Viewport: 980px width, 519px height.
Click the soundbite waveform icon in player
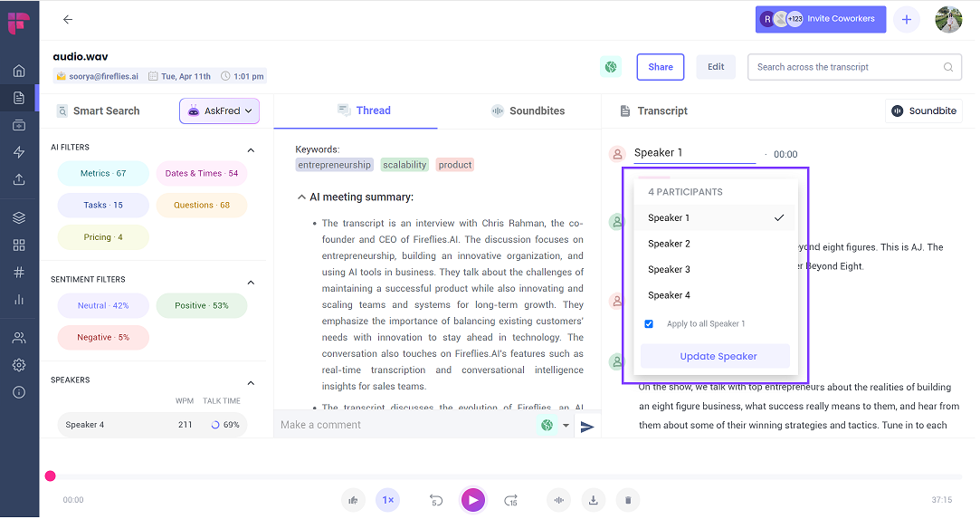[558, 500]
